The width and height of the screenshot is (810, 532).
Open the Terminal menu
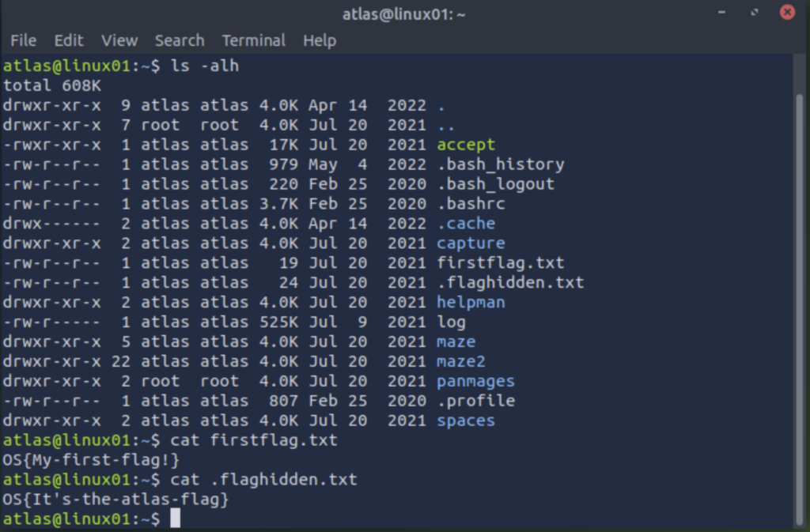point(254,40)
